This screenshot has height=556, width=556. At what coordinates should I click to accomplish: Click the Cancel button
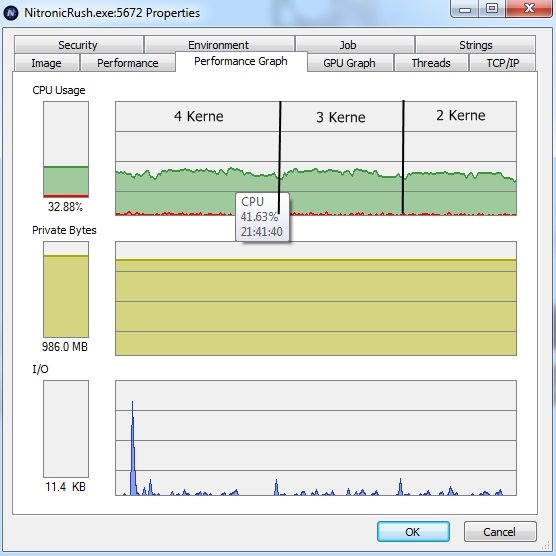[500, 532]
